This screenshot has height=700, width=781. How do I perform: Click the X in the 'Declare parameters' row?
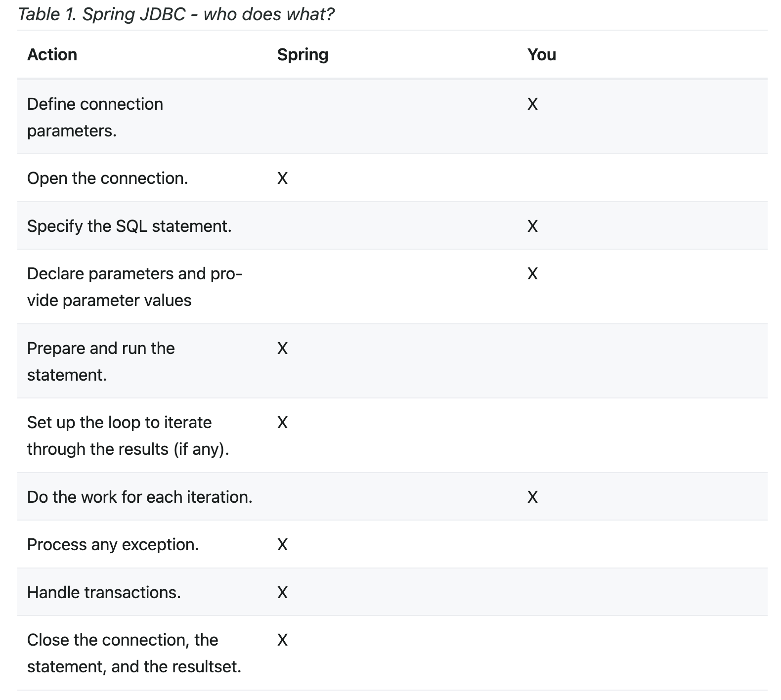(532, 274)
